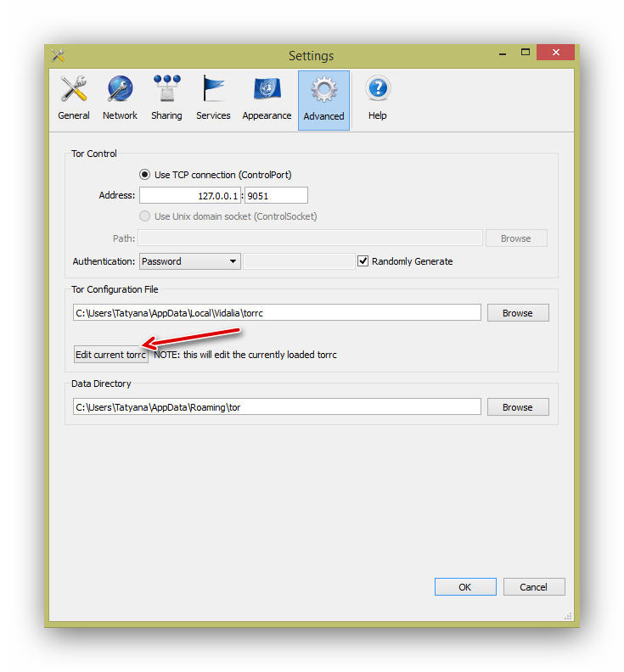The height and width of the screenshot is (672, 624).
Task: Close the Settings window
Action: click(555, 53)
